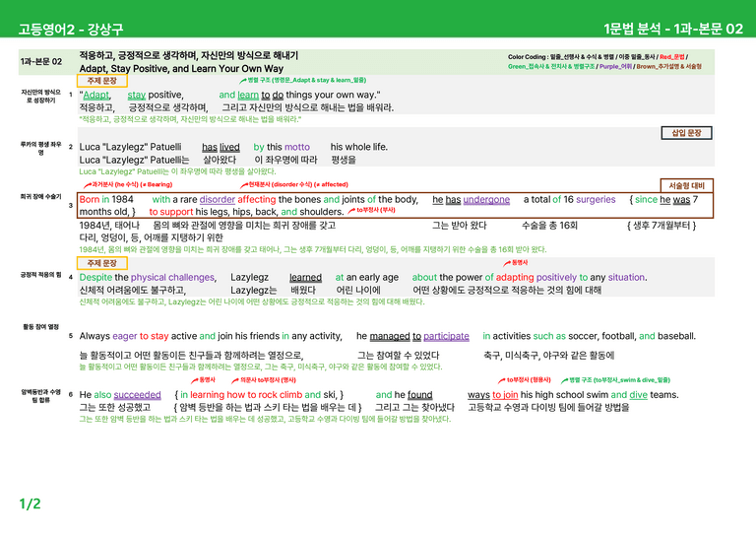Click the purple word "situation"

[626, 278]
